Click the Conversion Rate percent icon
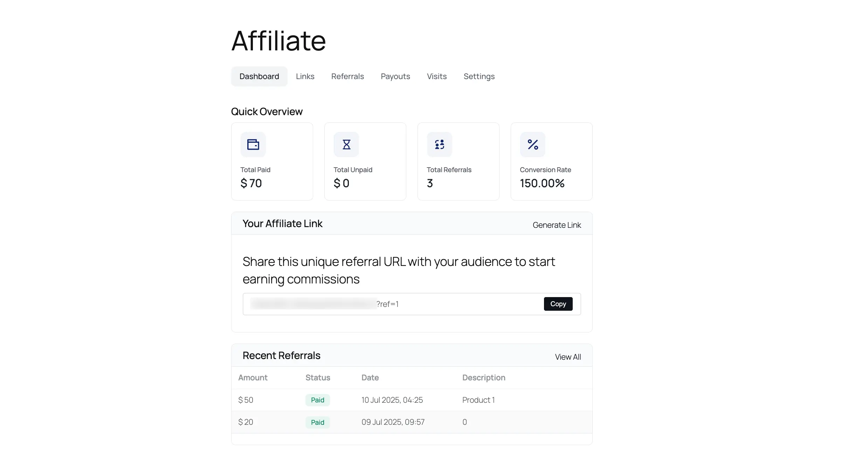 (x=532, y=144)
